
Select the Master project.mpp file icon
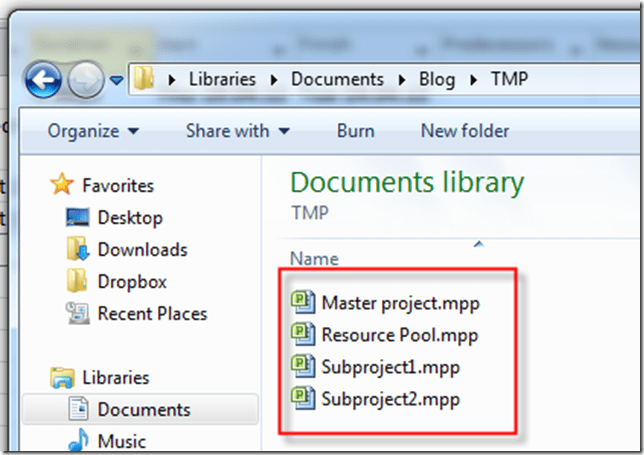click(303, 301)
